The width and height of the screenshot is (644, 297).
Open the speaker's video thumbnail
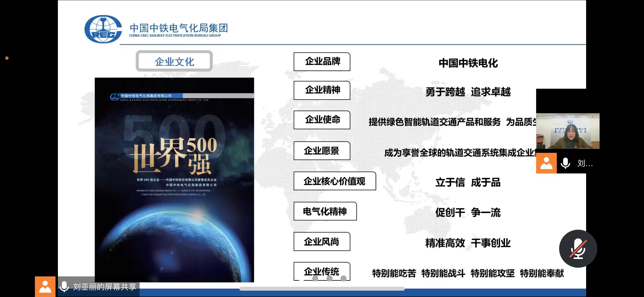tap(568, 131)
